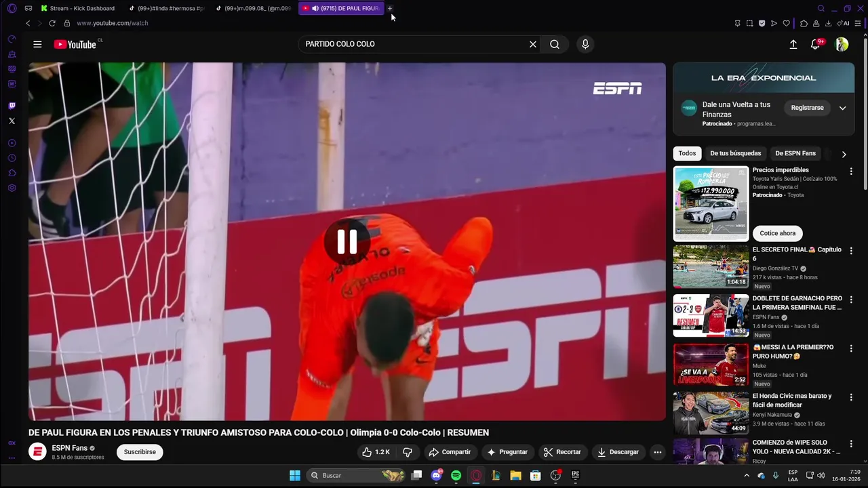This screenshot has width=868, height=488.
Task: Open History clock icon in sidebar
Action: (x=12, y=158)
